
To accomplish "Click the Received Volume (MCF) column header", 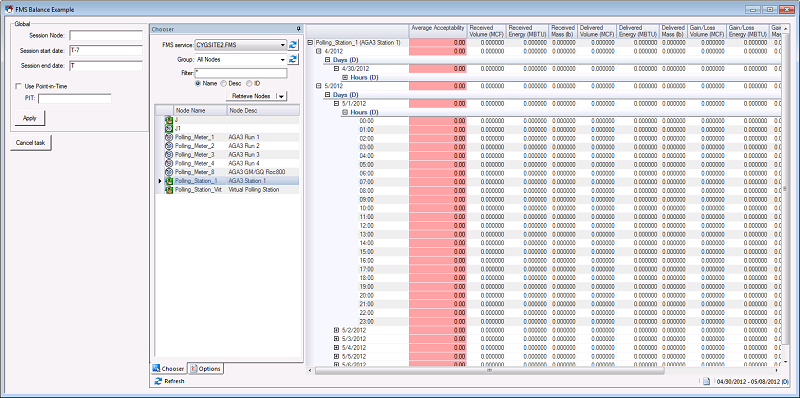I will (486, 31).
